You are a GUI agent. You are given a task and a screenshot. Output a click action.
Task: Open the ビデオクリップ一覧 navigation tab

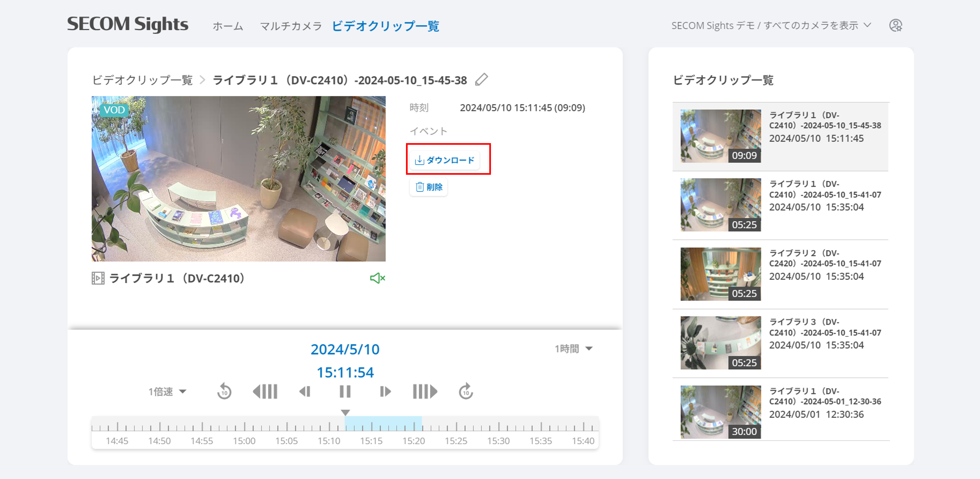pos(385,26)
